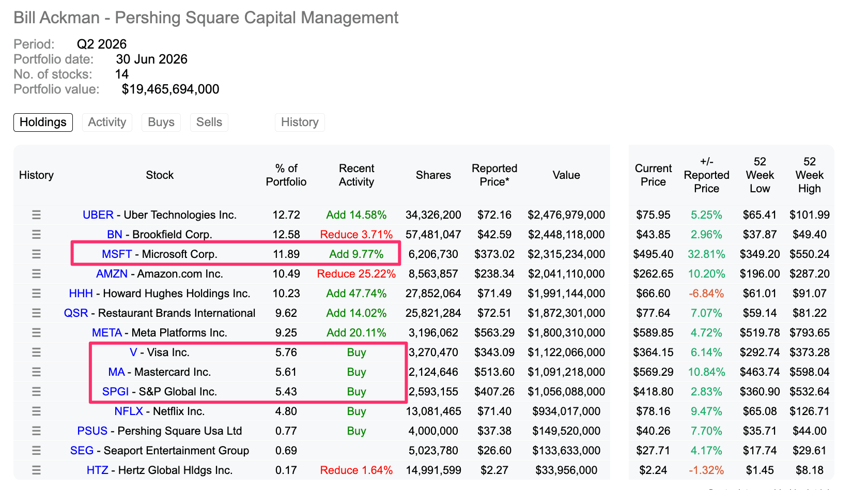The height and width of the screenshot is (490, 868).
Task: Open history icon for Netflix row
Action: [x=36, y=411]
